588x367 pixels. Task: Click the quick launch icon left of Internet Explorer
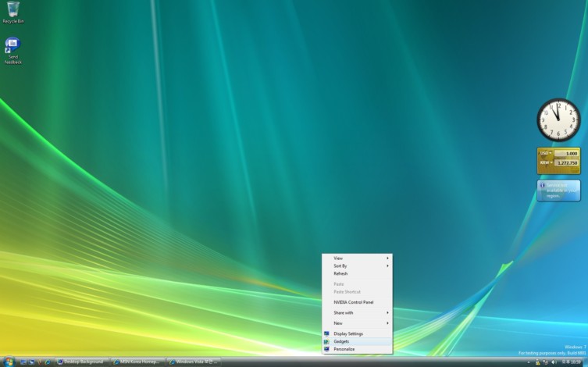(39, 362)
